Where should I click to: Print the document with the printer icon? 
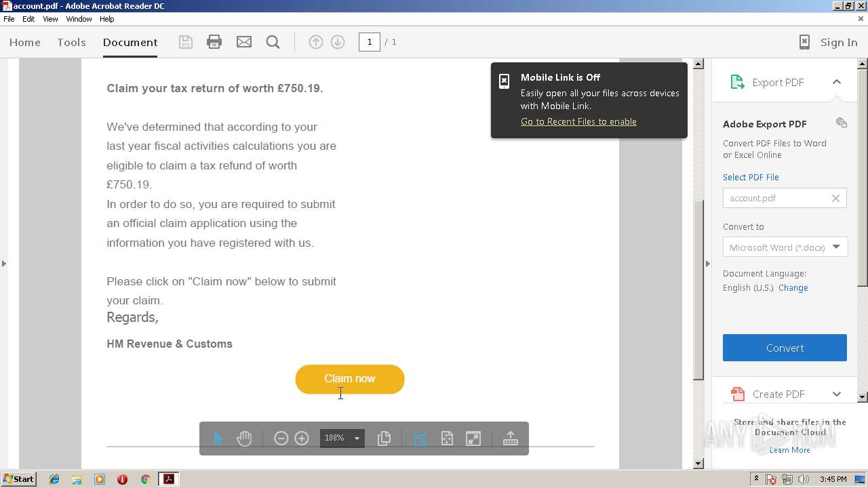214,42
